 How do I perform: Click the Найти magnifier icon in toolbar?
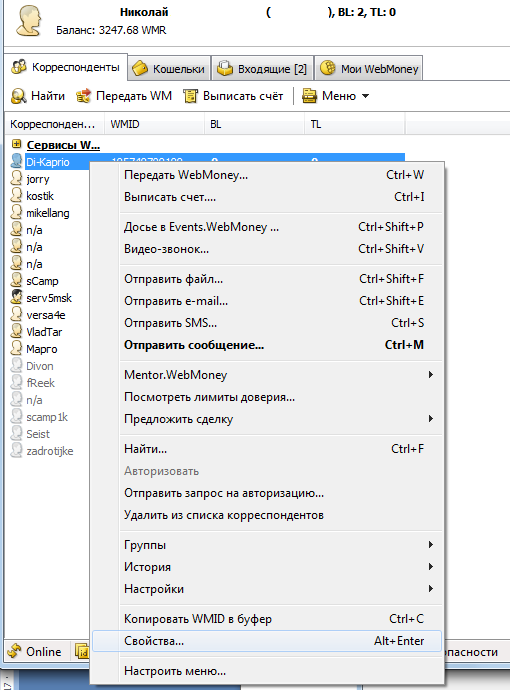[18, 96]
